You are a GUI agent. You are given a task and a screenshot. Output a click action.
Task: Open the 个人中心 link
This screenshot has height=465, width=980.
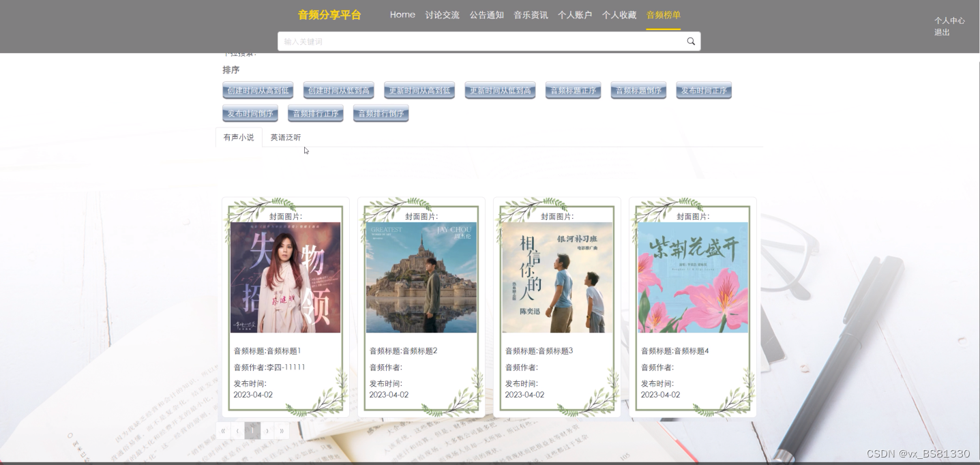949,20
